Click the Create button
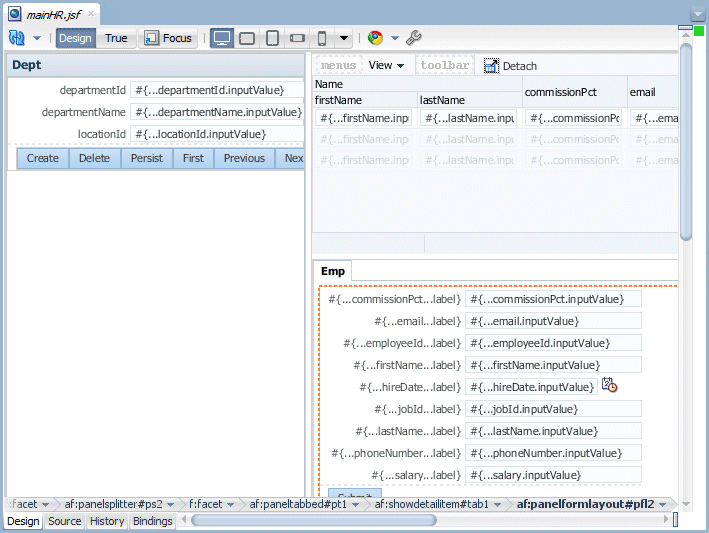Screen dimensions: 709x533 (x=43, y=158)
